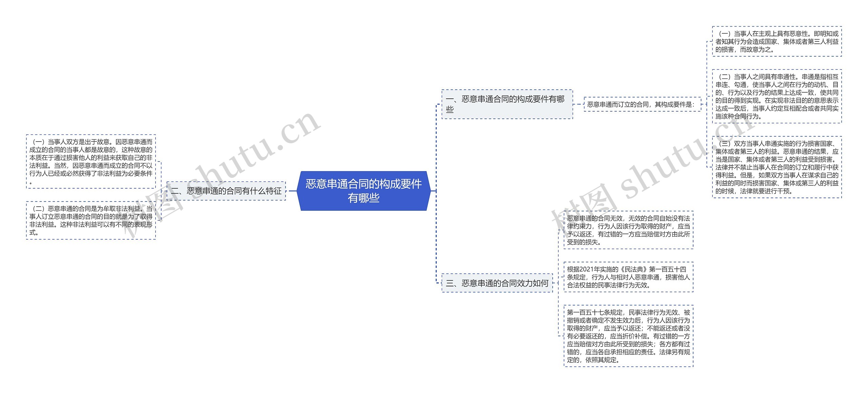Click connector between central topic and 二 branch
Viewport: 868px width, 393px height.
pyautogui.click(x=292, y=191)
